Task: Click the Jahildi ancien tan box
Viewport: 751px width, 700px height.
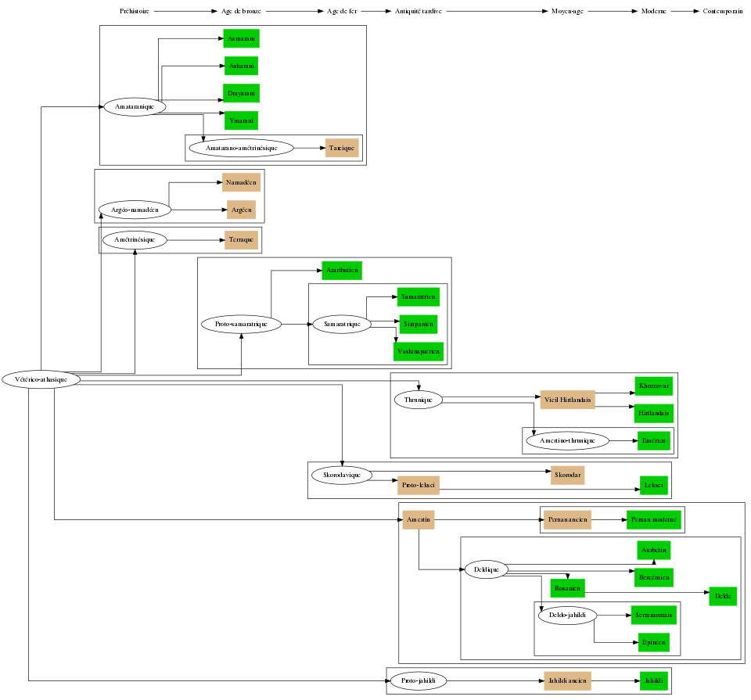Action: tap(567, 681)
